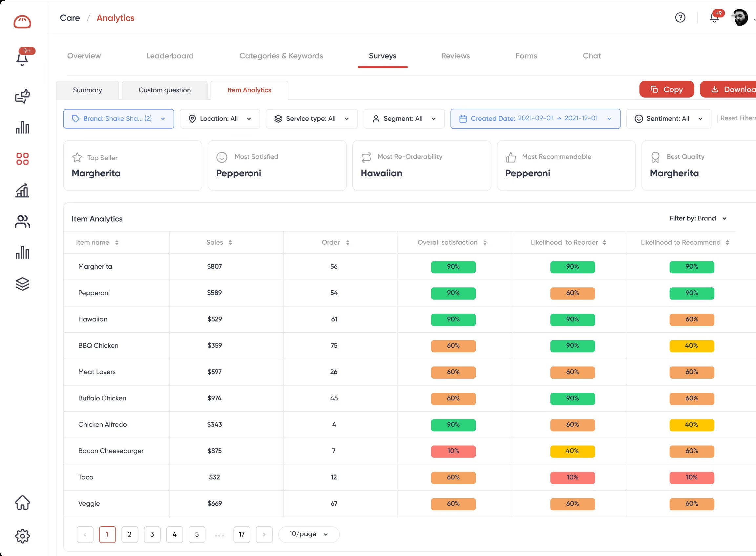The width and height of the screenshot is (756, 556).
Task: Open the 10/page size selector
Action: 308,534
